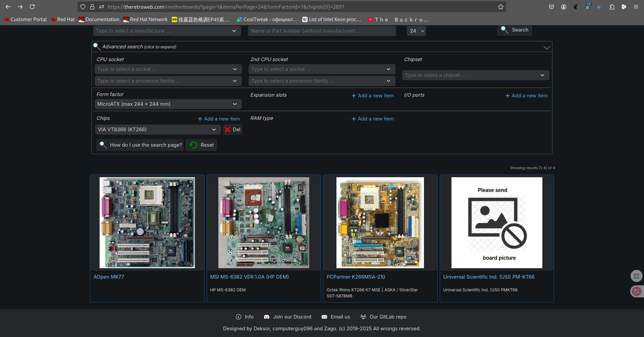Collapse the Advanced search panel chevron
644x337 pixels.
pos(546,47)
